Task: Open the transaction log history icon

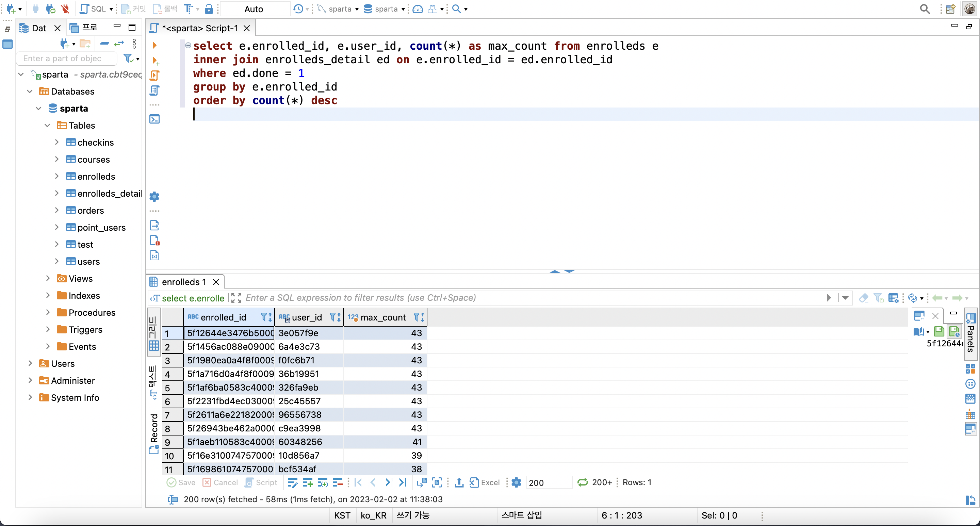Action: (x=298, y=9)
